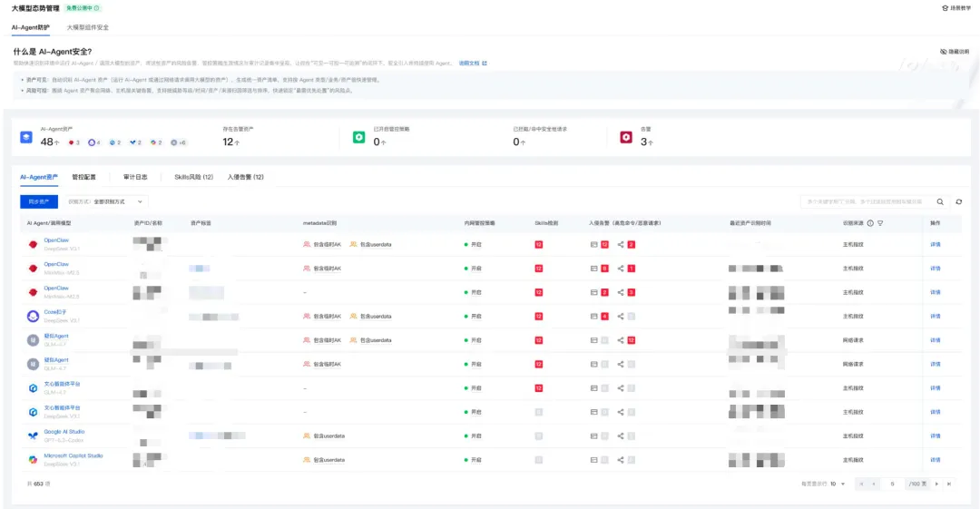This screenshot has width=980, height=509.
Task: Click the Coze扣子 agent name link
Action: coord(55,312)
